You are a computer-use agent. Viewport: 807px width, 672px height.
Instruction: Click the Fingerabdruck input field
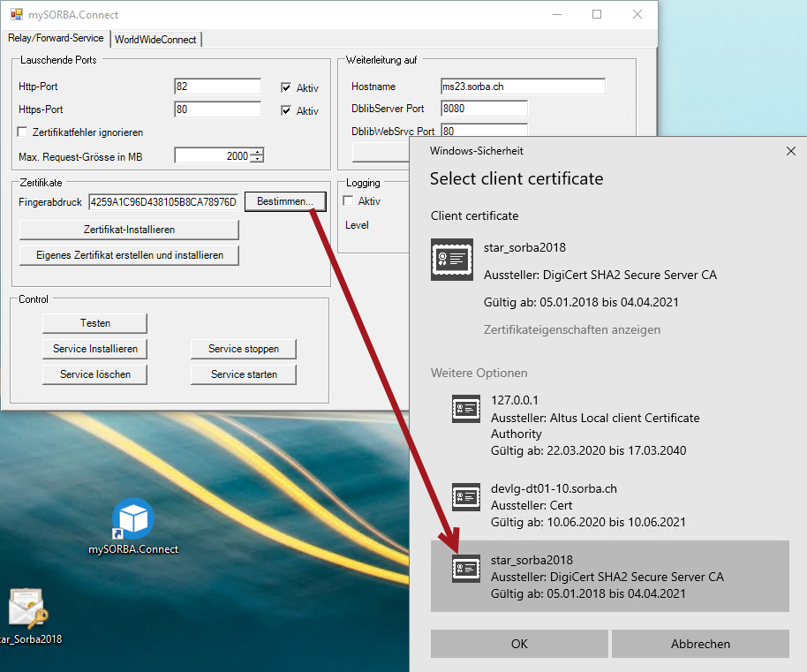163,202
